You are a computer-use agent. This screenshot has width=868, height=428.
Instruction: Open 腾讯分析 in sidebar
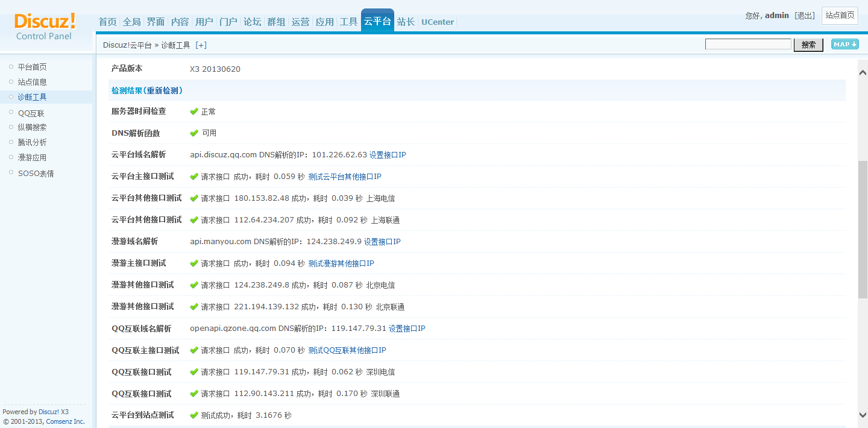pyautogui.click(x=32, y=142)
